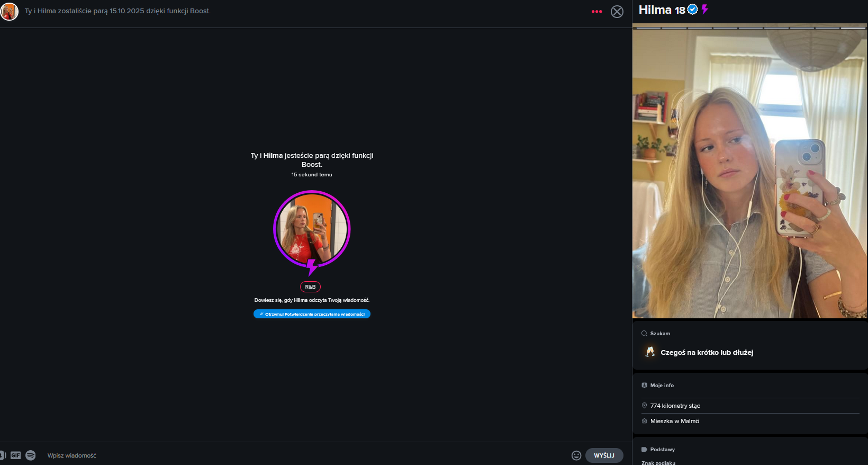
Task: Click the tag icon next to Podstawy
Action: point(644,450)
